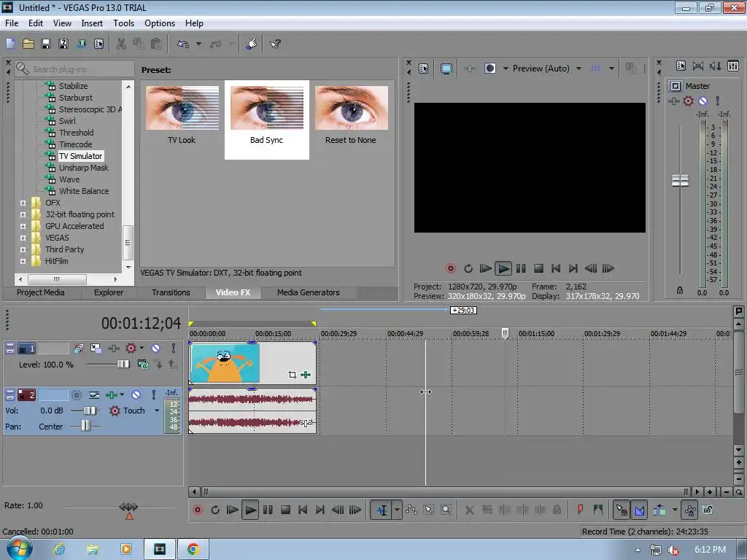747x560 pixels.
Task: Click the Undo arrow toolbar icon
Action: pyautogui.click(x=183, y=44)
